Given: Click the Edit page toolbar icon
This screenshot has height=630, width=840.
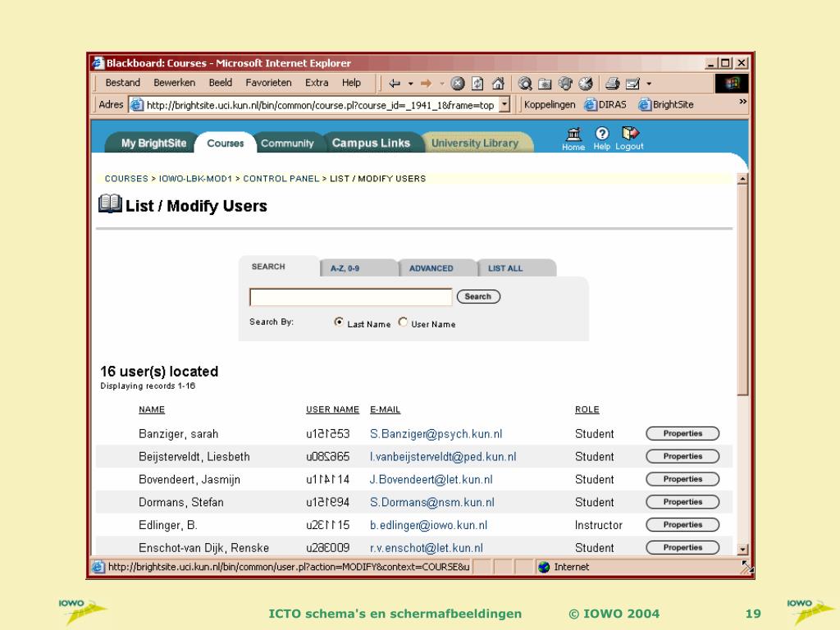Looking at the screenshot, I should (632, 84).
